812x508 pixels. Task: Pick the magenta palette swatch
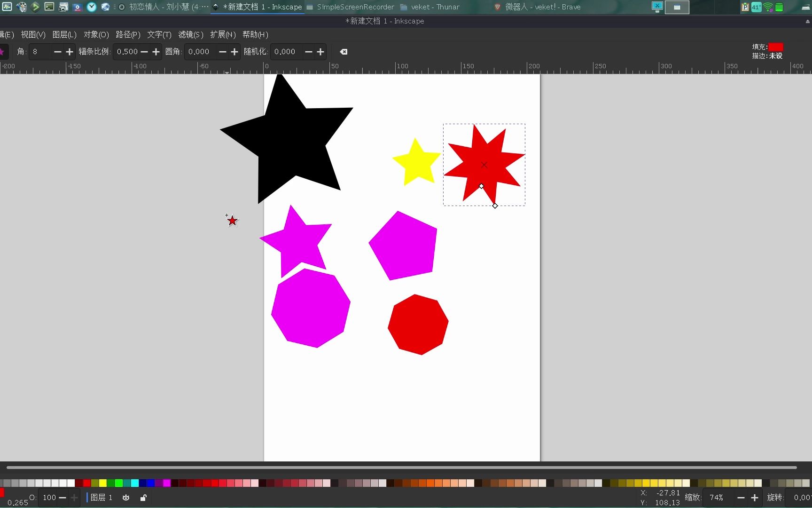point(167,483)
